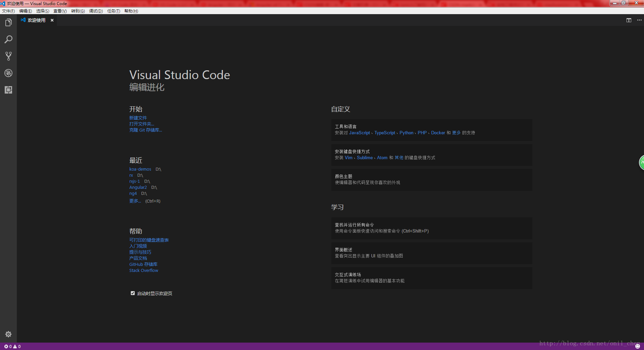Open the 帮助(H) menu
This screenshot has width=644, height=350.
(x=131, y=11)
